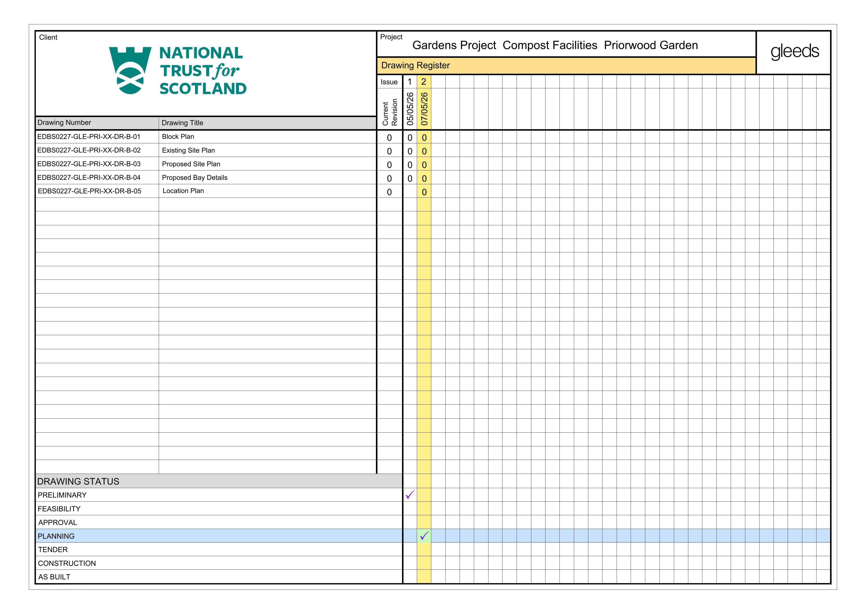The width and height of the screenshot is (868, 613).
Task: Click issue number 1 header cell
Action: (409, 82)
